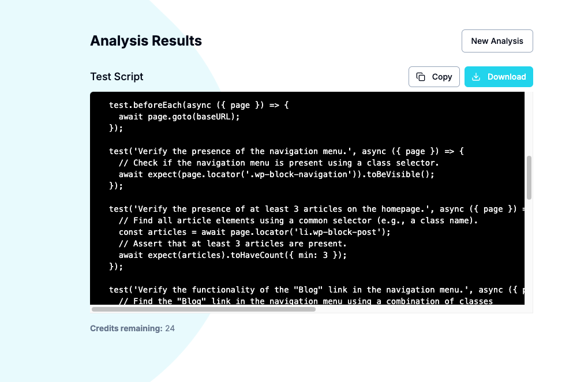Click vertical scrollbar track above the thumb
Screen dimensions: 588x382
click(529, 123)
